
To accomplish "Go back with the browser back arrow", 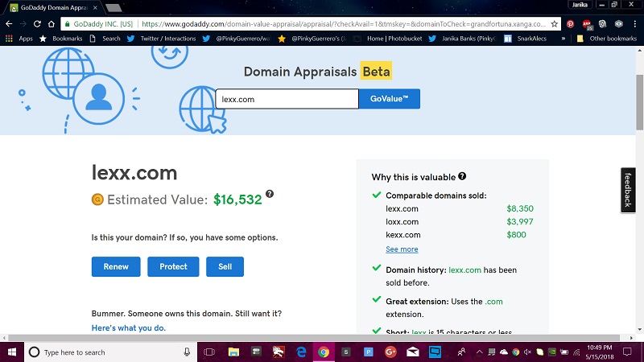I will tap(9, 24).
